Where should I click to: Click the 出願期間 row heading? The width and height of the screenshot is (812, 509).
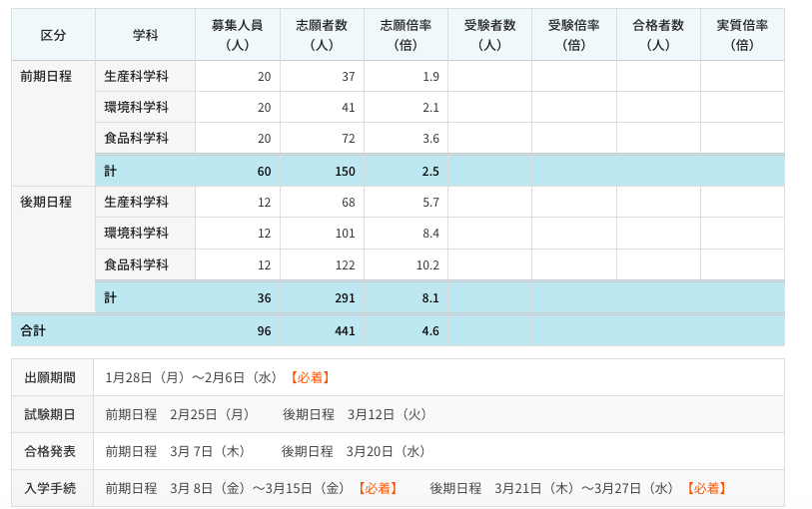(50, 377)
